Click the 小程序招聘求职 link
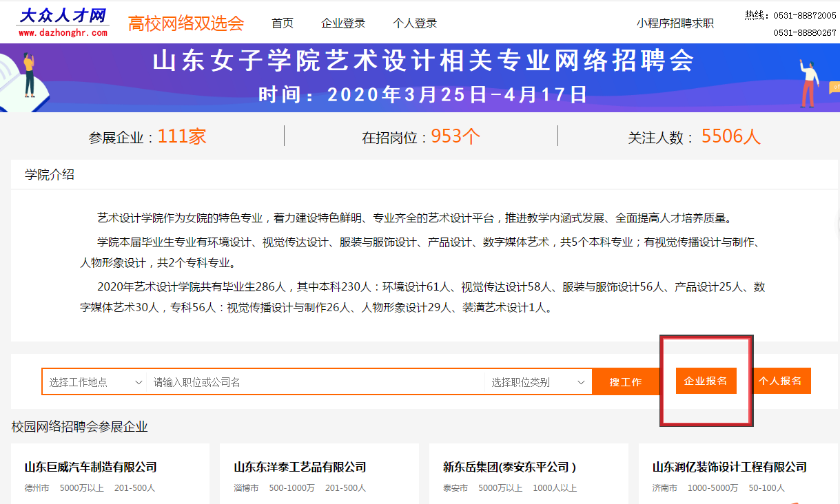The height and width of the screenshot is (504, 840). (675, 23)
